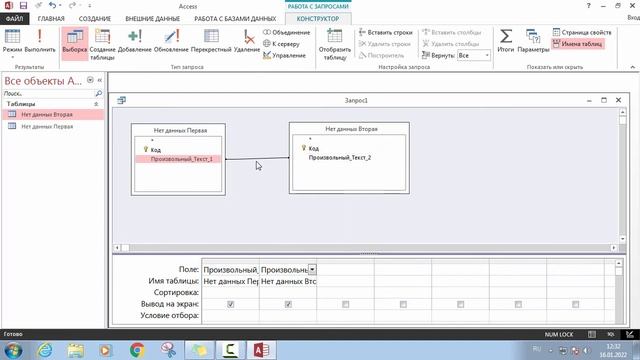Choose the Перекрестный query type
The height and width of the screenshot is (360, 640).
click(x=211, y=42)
